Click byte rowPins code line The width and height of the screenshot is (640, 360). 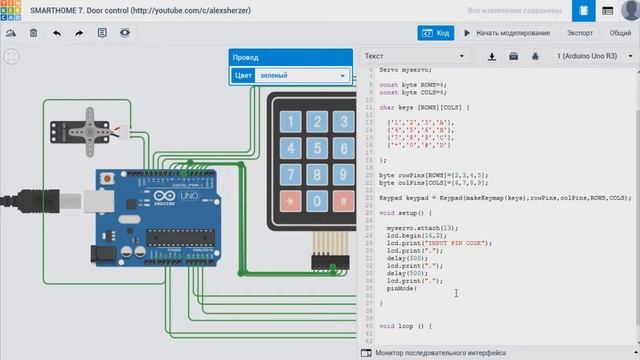[433, 175]
